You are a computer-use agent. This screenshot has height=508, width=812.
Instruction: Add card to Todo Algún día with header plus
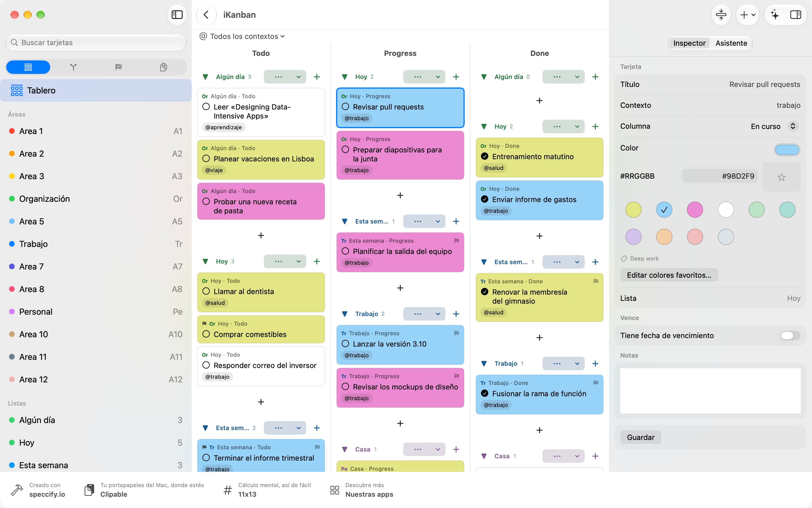point(317,77)
